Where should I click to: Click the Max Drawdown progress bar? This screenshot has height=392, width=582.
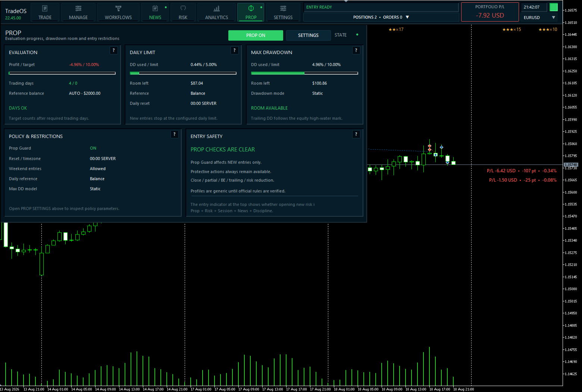304,73
